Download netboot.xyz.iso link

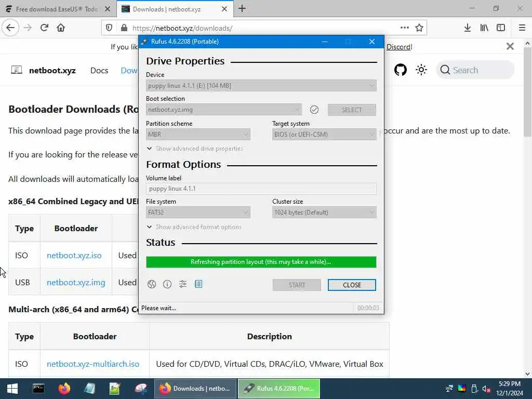[74, 256]
